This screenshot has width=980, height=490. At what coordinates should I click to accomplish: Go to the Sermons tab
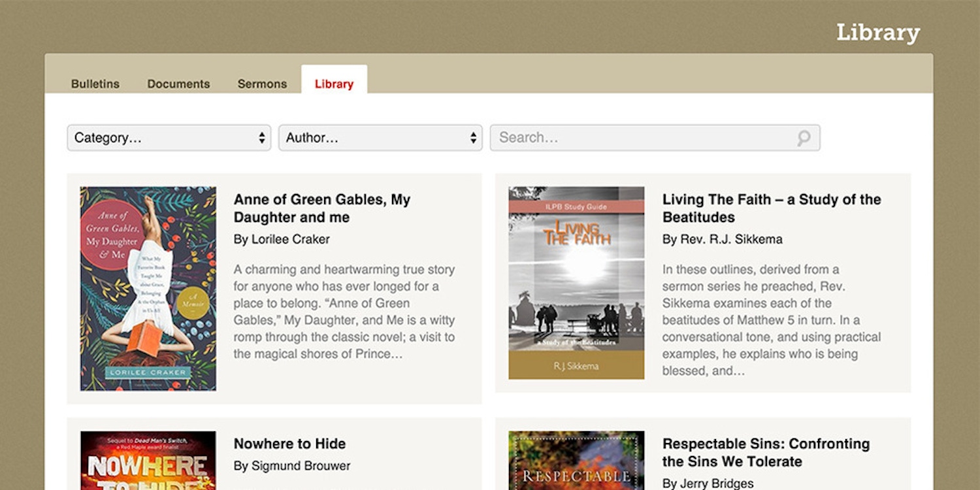click(x=262, y=84)
